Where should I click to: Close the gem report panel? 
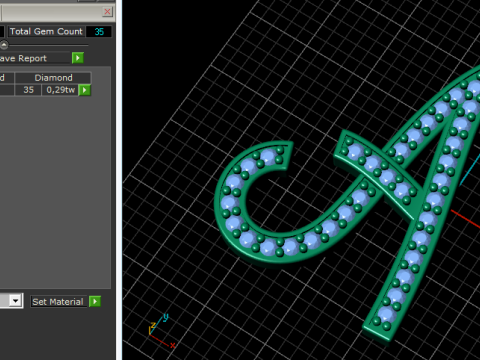point(107,12)
